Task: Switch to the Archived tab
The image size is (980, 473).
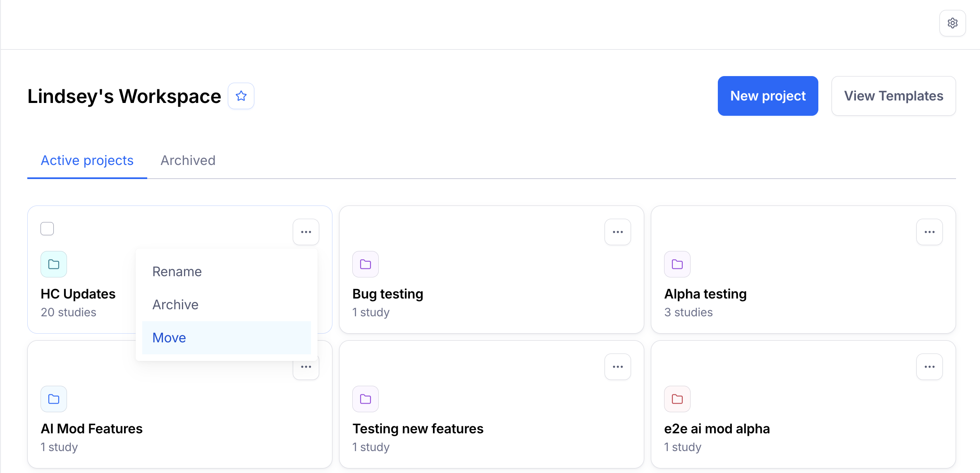Action: pyautogui.click(x=188, y=160)
